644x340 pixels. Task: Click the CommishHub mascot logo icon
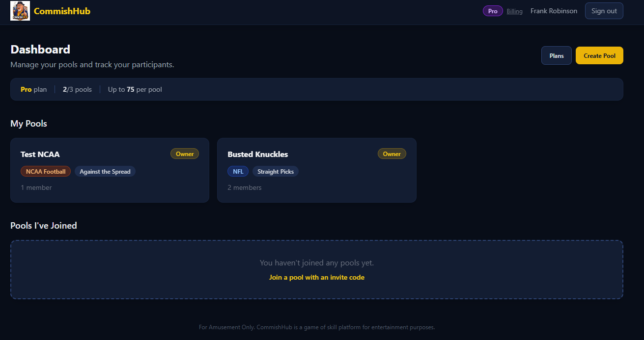[20, 11]
